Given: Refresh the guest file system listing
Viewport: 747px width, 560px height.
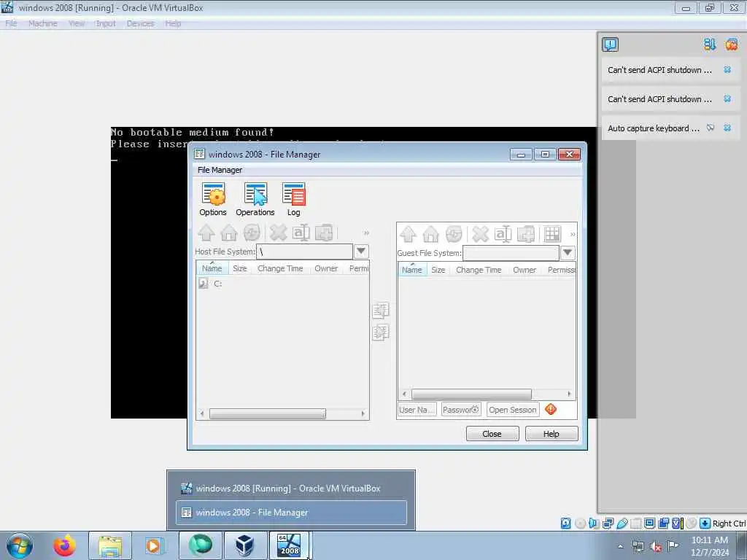Looking at the screenshot, I should tap(454, 234).
